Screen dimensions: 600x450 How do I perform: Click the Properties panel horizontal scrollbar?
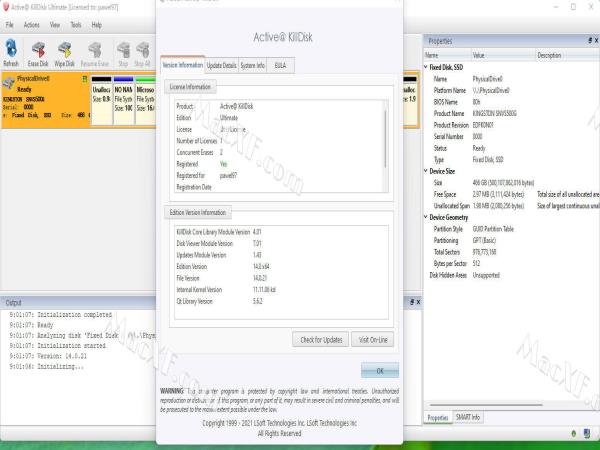point(486,404)
